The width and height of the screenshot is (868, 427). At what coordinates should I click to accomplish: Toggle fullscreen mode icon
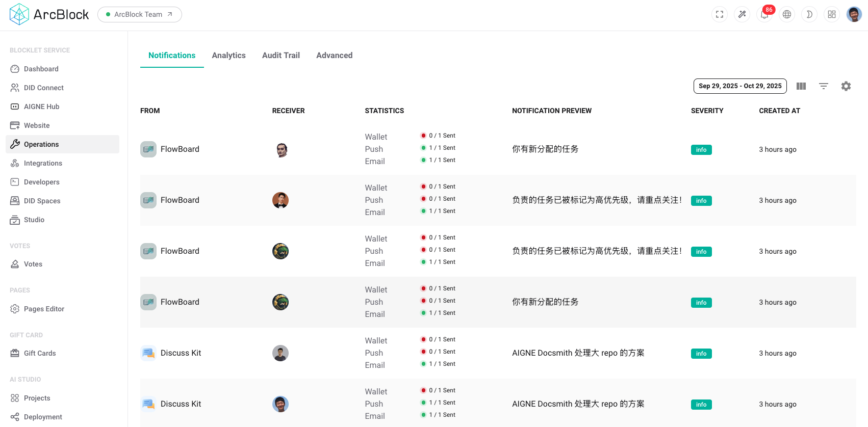tap(720, 14)
